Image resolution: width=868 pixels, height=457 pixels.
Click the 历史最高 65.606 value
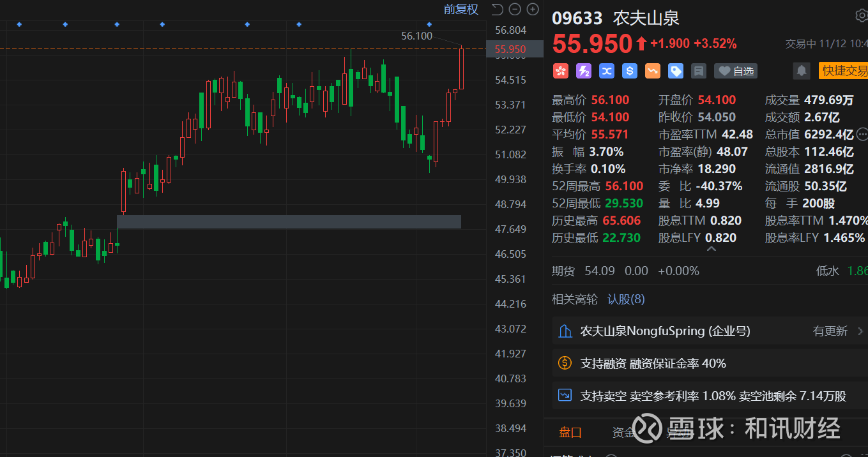click(621, 220)
